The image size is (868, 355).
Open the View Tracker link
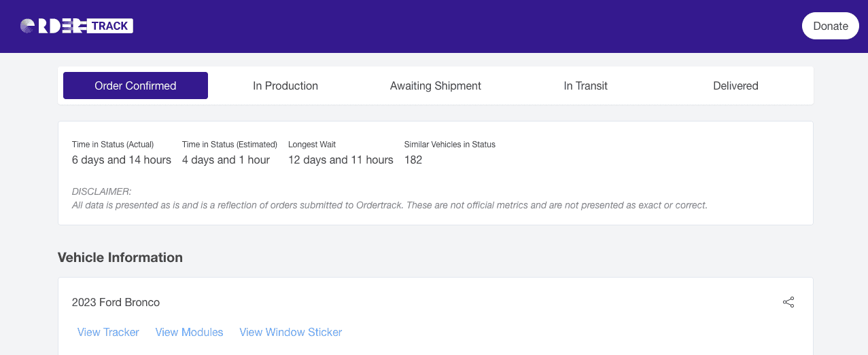[108, 332]
